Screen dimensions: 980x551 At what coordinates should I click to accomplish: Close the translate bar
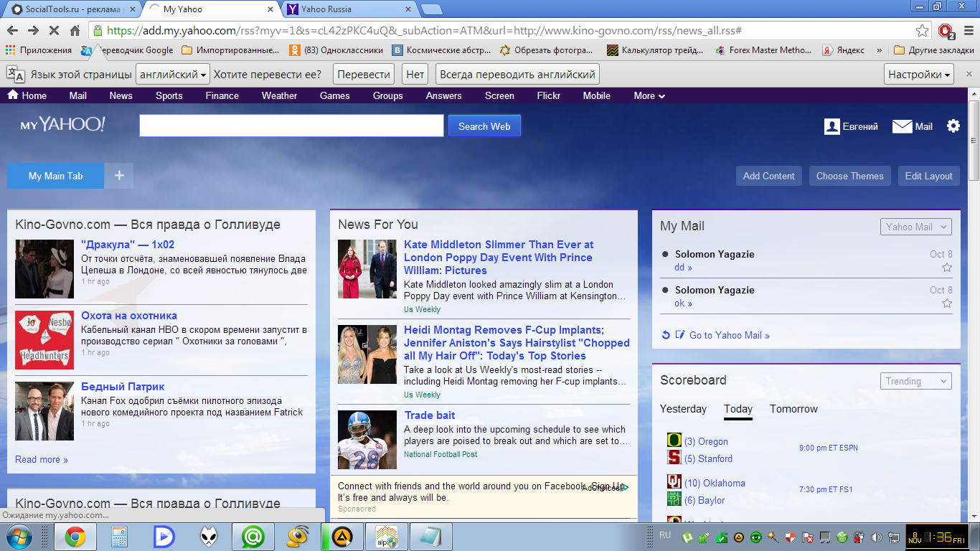(969, 74)
